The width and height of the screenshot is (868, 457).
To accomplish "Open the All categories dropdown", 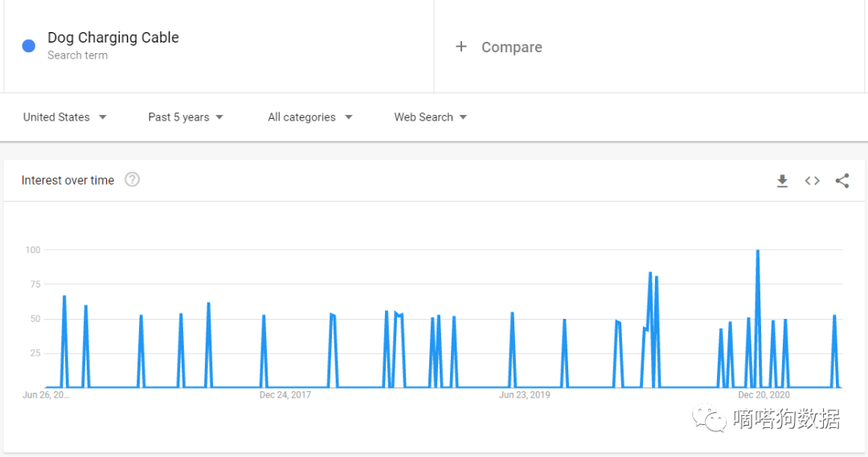I will (x=310, y=117).
